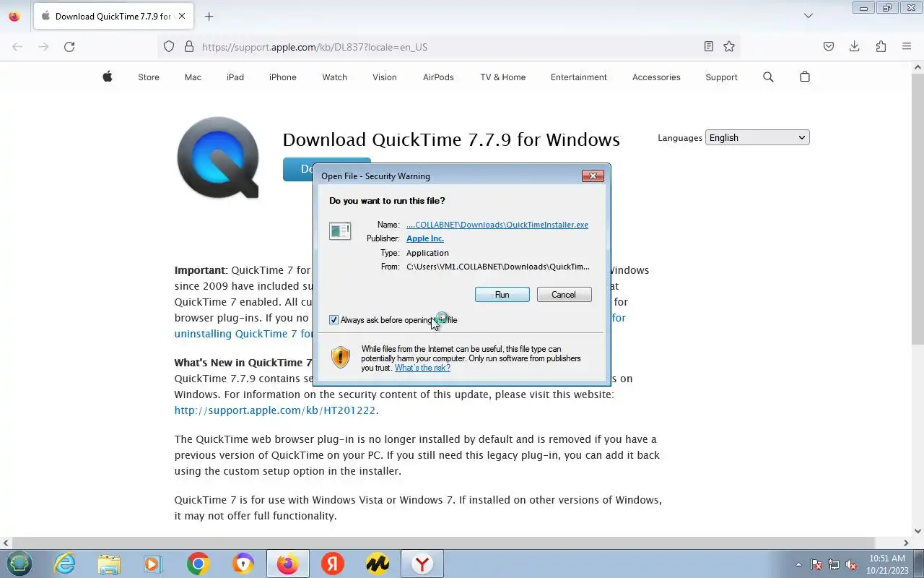Screen dimensions: 924x578
Task: Switch to Firefox on the taskbar
Action: coord(287,564)
